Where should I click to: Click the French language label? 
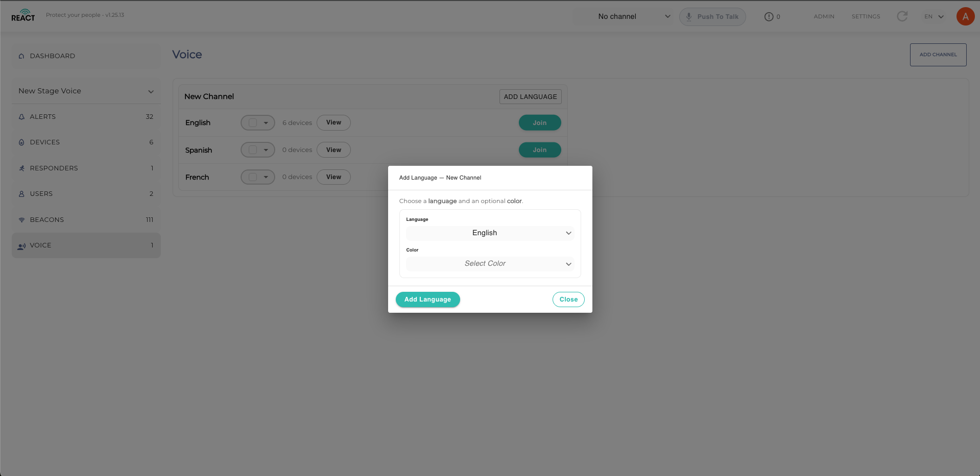pyautogui.click(x=197, y=178)
